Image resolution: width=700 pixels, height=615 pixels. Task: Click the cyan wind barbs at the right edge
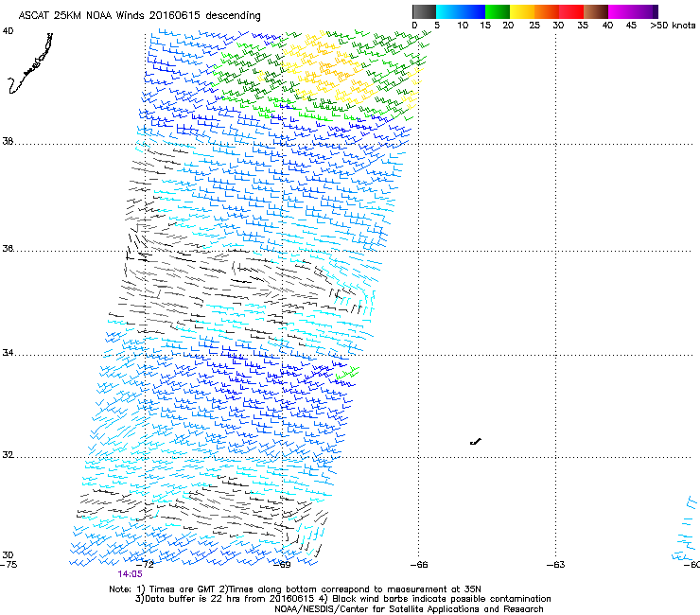[x=686, y=529]
